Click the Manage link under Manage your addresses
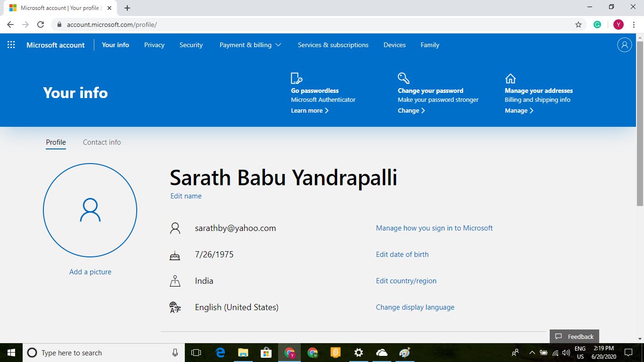The width and height of the screenshot is (644, 362). 519,110
